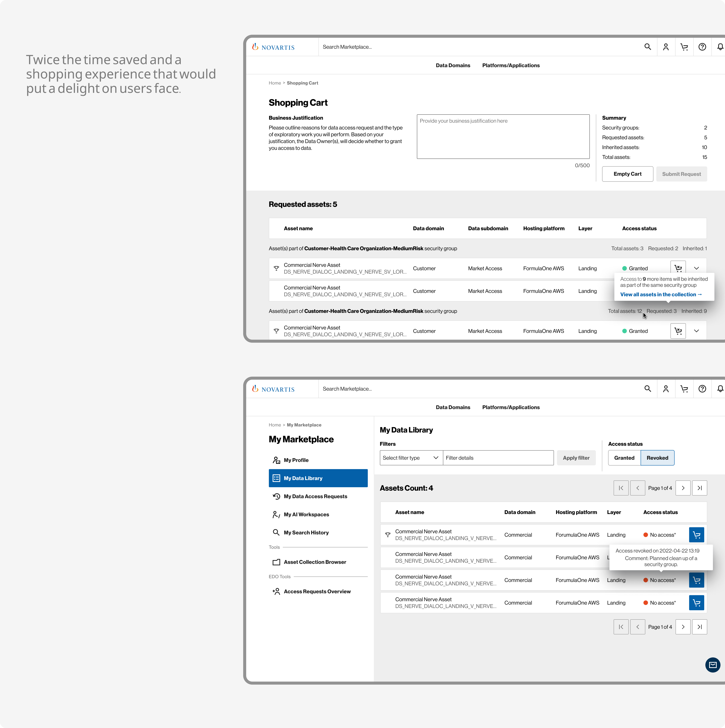Click Home breadcrumb in My Marketplace window
725x728 pixels.
[x=275, y=425]
